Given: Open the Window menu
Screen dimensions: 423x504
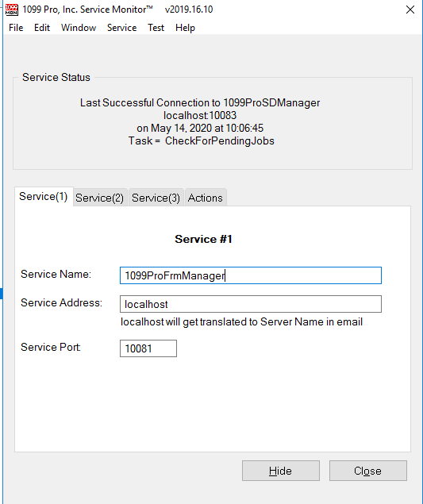Looking at the screenshot, I should tap(79, 28).
